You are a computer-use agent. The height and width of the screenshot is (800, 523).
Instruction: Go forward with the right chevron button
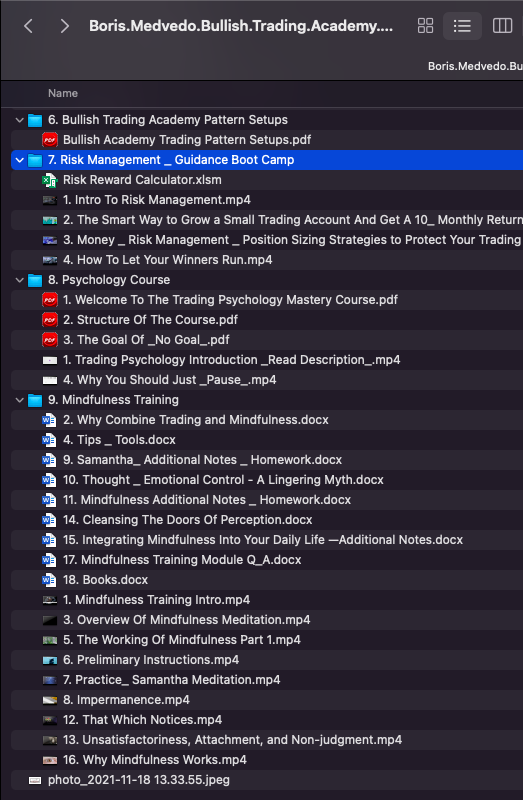pos(64,26)
